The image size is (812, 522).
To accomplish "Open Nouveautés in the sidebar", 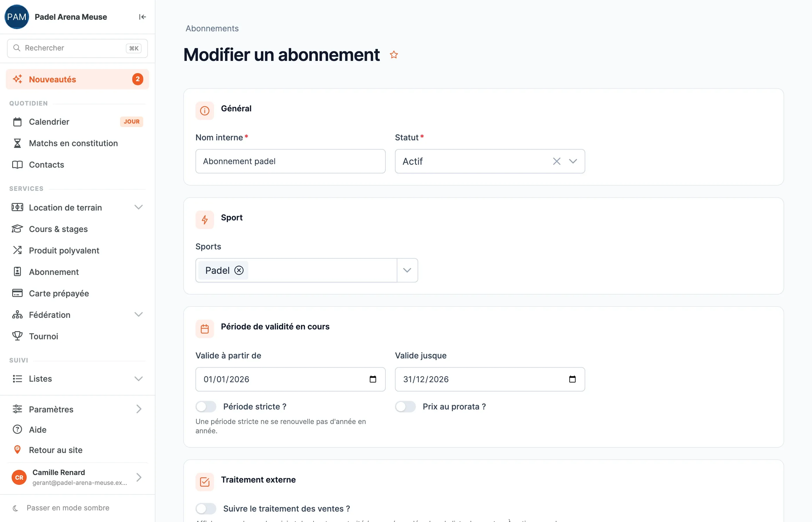I will tap(77, 79).
